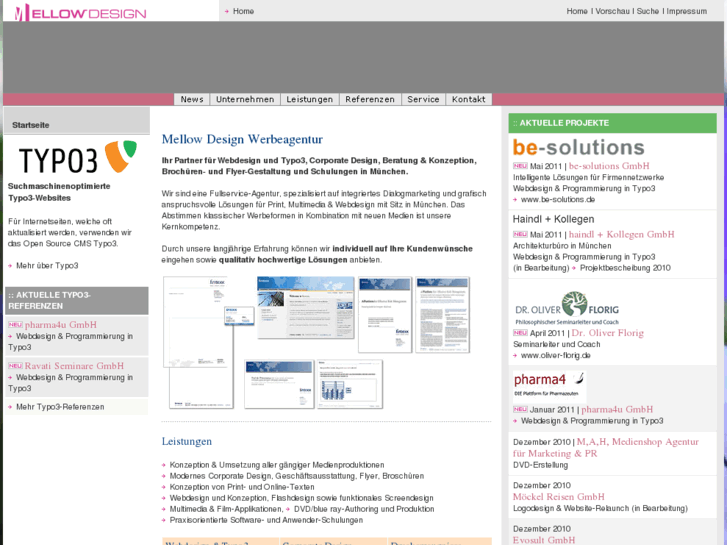This screenshot has height=545, width=727.
Task: Click the pharma4u logo image
Action: point(549,386)
